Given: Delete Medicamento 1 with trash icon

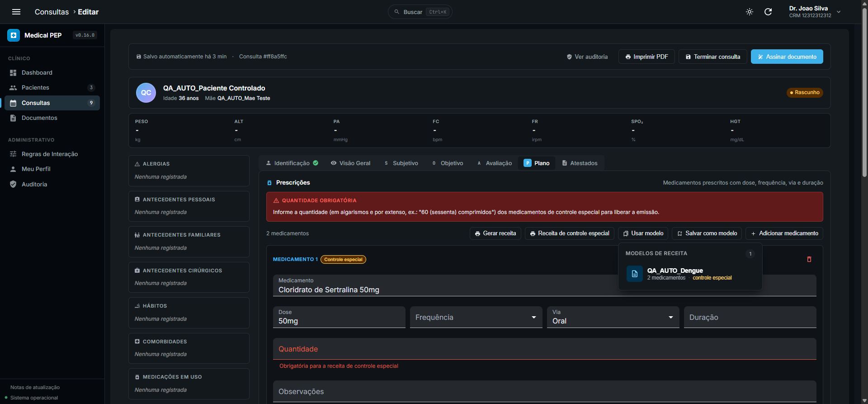Looking at the screenshot, I should tap(809, 259).
